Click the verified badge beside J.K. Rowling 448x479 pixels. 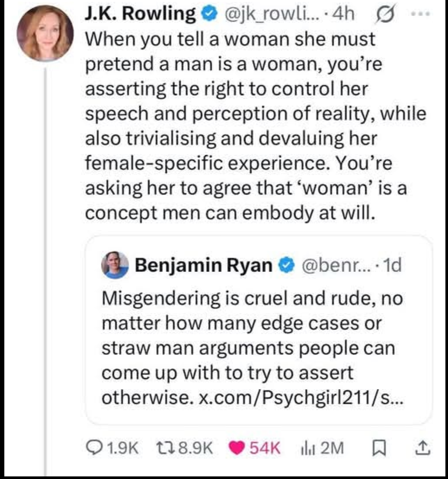coord(209,15)
